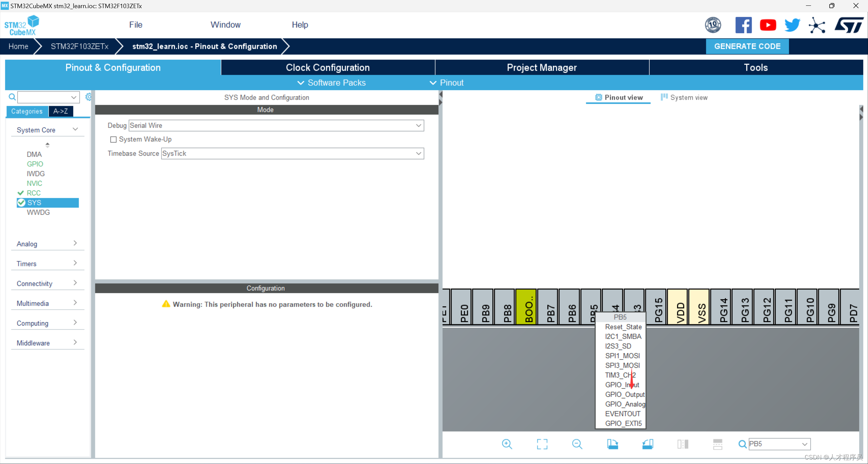This screenshot has height=464, width=868.
Task: Switch to the Project Manager tab
Action: [x=541, y=68]
